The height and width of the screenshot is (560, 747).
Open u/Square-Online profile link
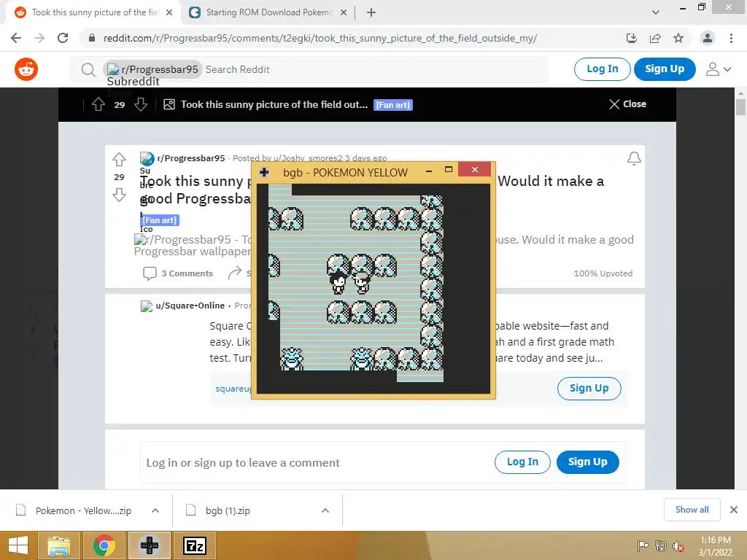tap(190, 306)
